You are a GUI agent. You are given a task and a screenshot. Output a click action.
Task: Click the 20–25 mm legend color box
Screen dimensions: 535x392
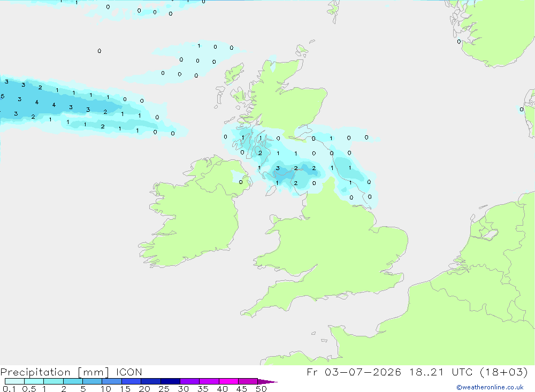click(x=150, y=381)
